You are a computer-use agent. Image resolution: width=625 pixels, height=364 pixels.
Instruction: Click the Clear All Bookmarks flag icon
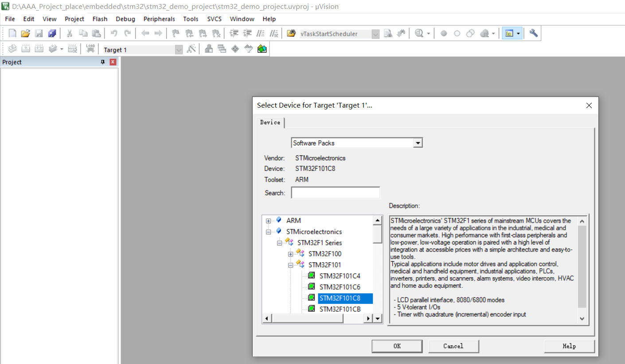click(x=216, y=34)
